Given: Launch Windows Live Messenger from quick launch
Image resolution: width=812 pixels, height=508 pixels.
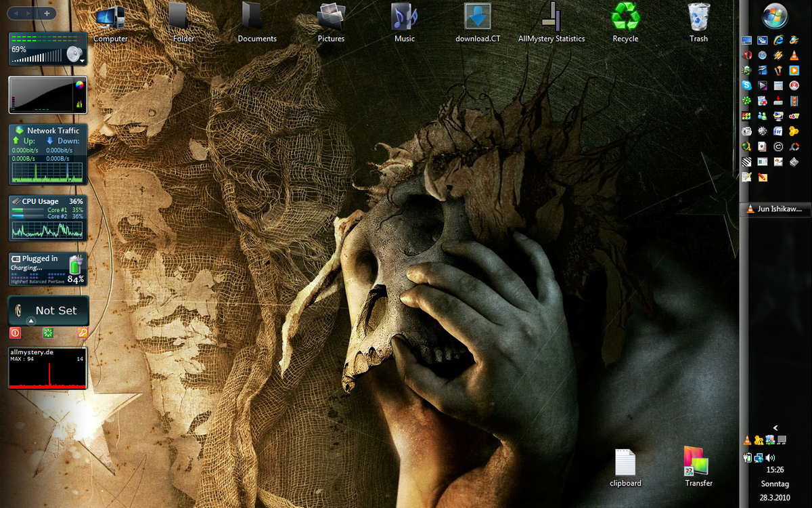Looking at the screenshot, I should click(763, 116).
